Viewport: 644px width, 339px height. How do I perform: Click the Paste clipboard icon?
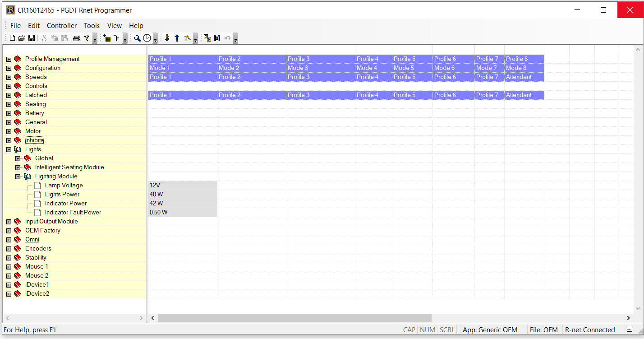click(x=64, y=38)
